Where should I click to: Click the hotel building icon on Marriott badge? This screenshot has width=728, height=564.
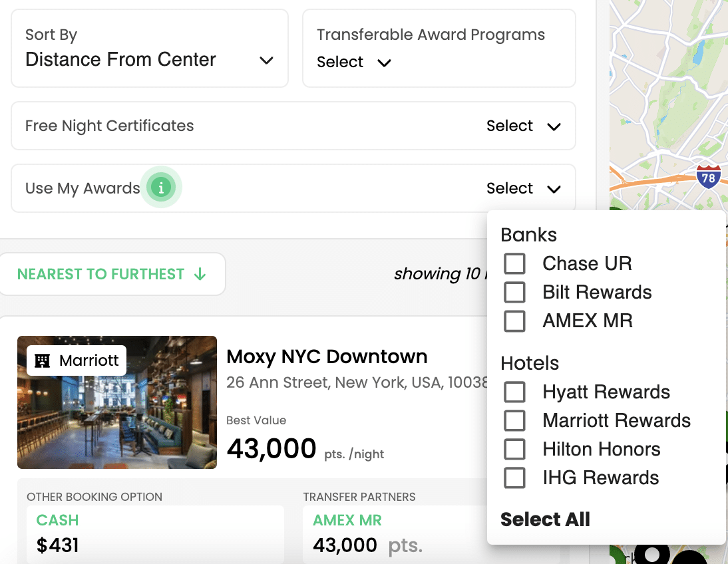(43, 360)
